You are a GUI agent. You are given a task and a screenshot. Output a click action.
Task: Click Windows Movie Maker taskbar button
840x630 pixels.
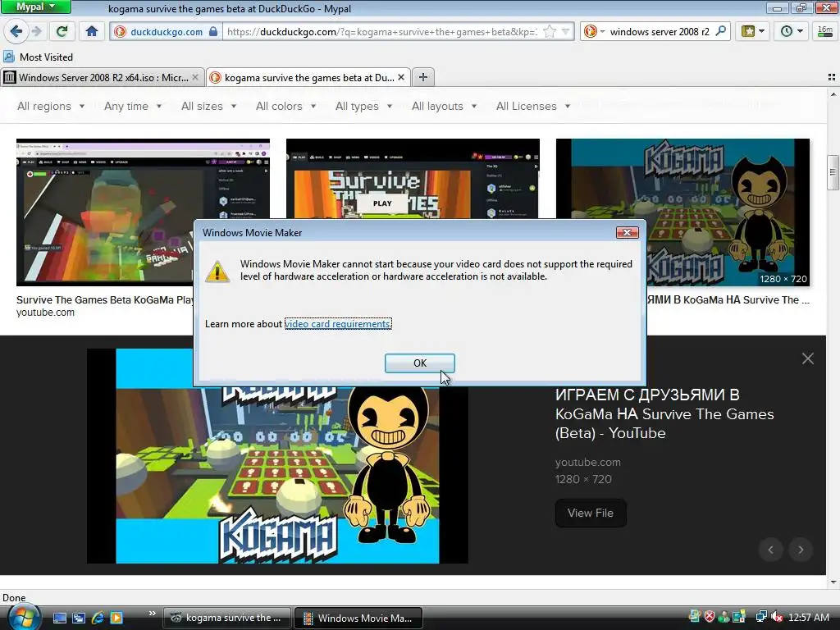[x=358, y=618]
